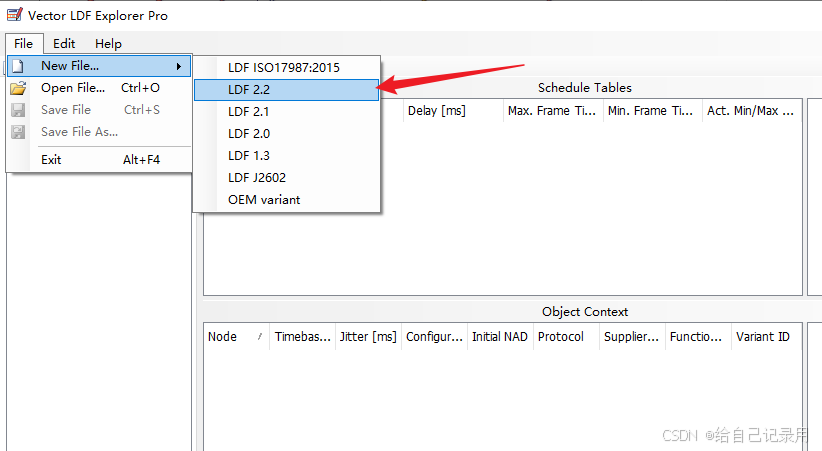Click the Save File disk icon
Viewport: 822px width, 451px height.
pos(18,110)
